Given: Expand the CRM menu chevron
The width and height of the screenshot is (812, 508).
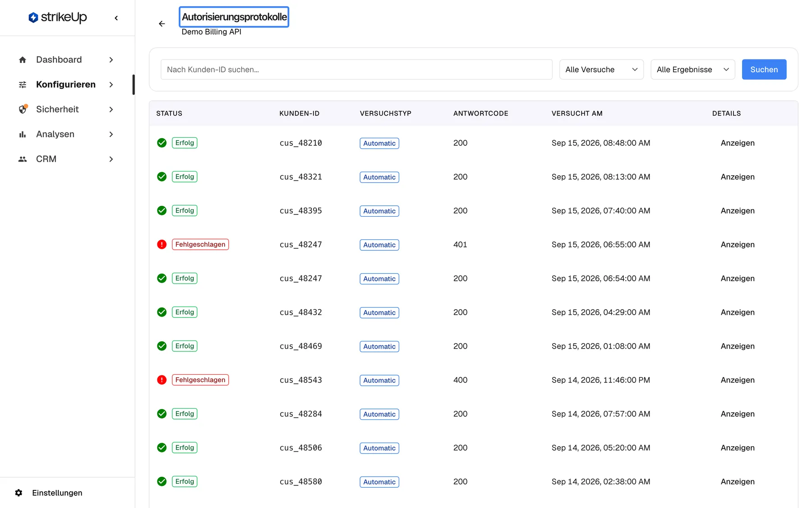Looking at the screenshot, I should tap(111, 159).
